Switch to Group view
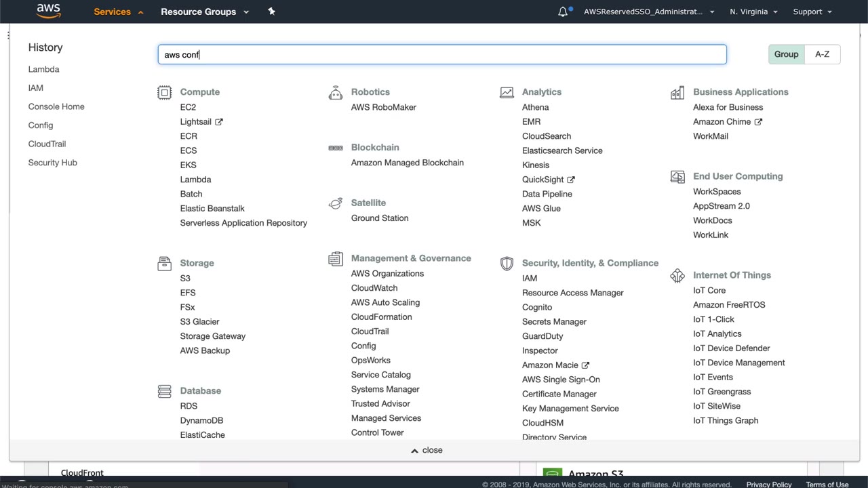The height and width of the screenshot is (488, 868). click(x=787, y=54)
